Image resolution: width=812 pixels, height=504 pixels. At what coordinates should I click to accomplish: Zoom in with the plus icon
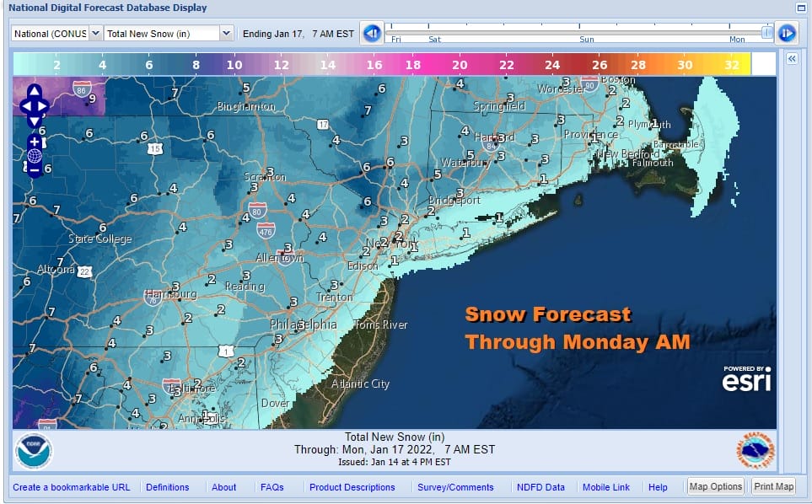(x=34, y=141)
